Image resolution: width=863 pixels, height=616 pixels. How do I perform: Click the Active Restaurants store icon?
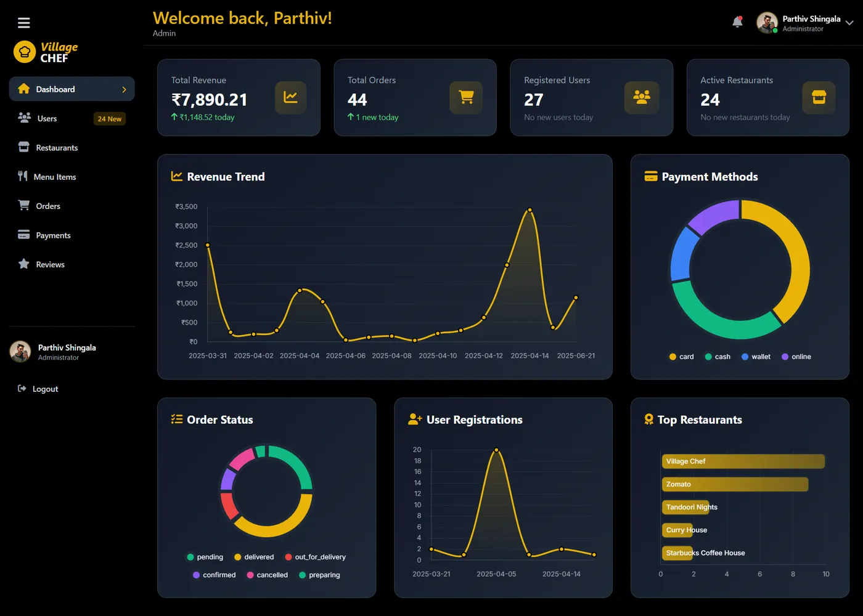tap(819, 97)
